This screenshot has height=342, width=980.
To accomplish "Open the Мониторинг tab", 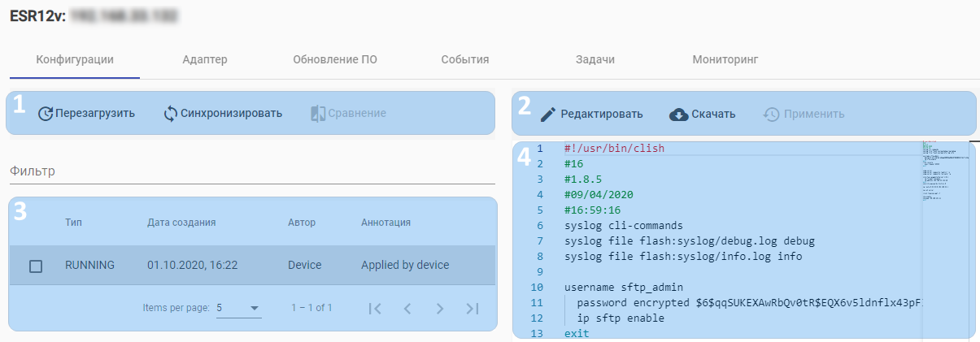I will tap(725, 59).
